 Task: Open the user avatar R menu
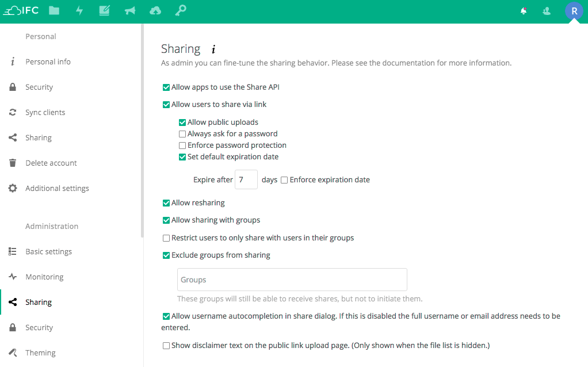click(x=574, y=11)
